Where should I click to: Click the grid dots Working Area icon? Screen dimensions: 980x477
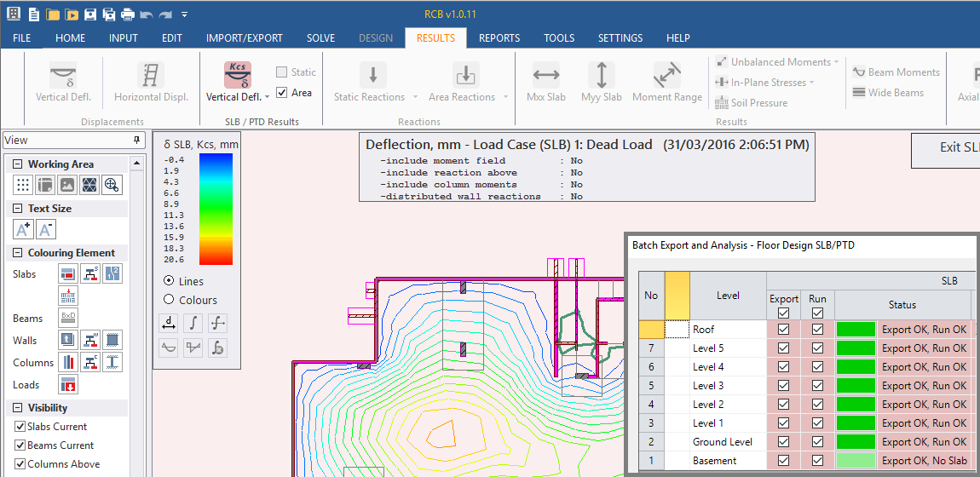(23, 185)
